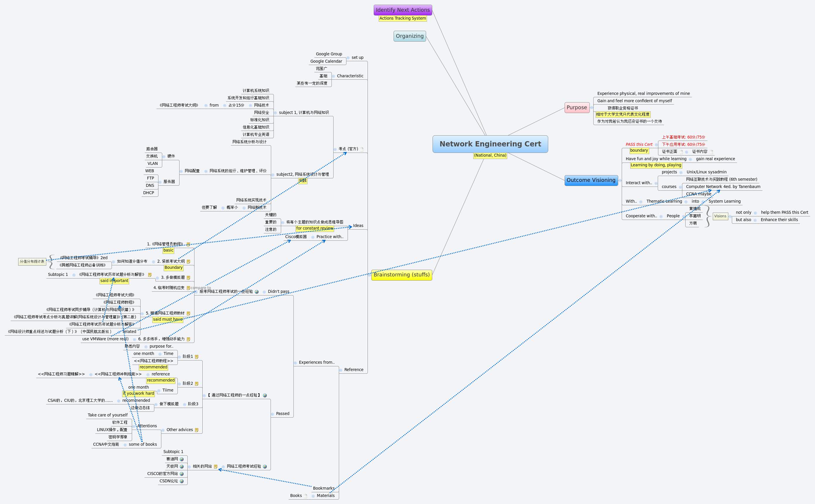The width and height of the screenshot is (815, 504).
Task: Select the "PASS this Cert" red text node
Action: click(639, 144)
